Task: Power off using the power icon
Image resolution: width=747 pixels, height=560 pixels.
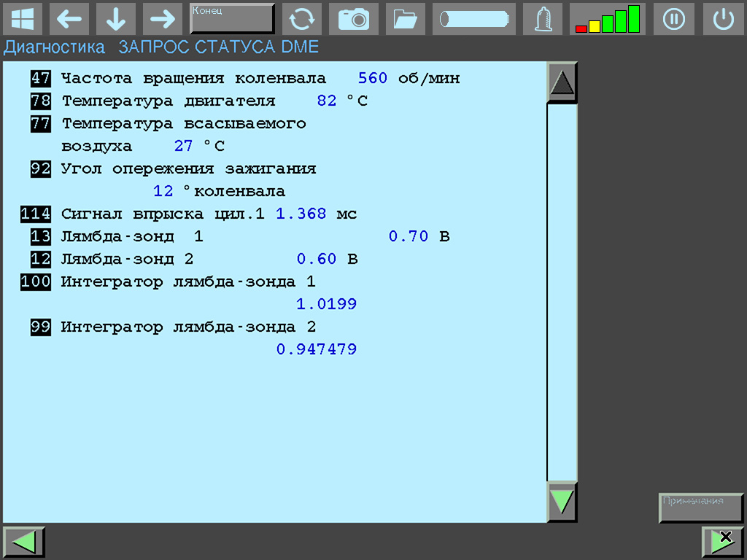Action: [723, 19]
